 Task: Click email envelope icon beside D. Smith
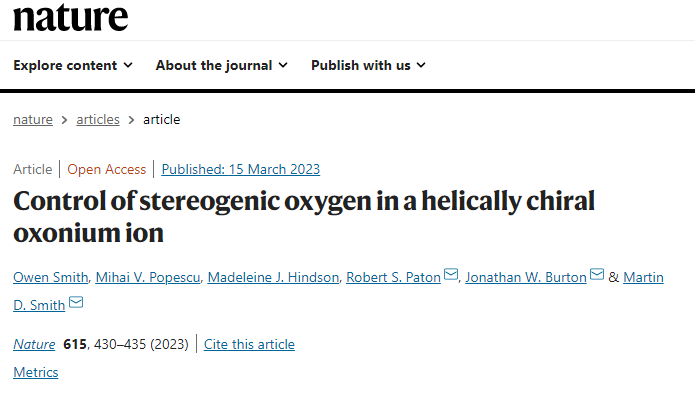(76, 302)
